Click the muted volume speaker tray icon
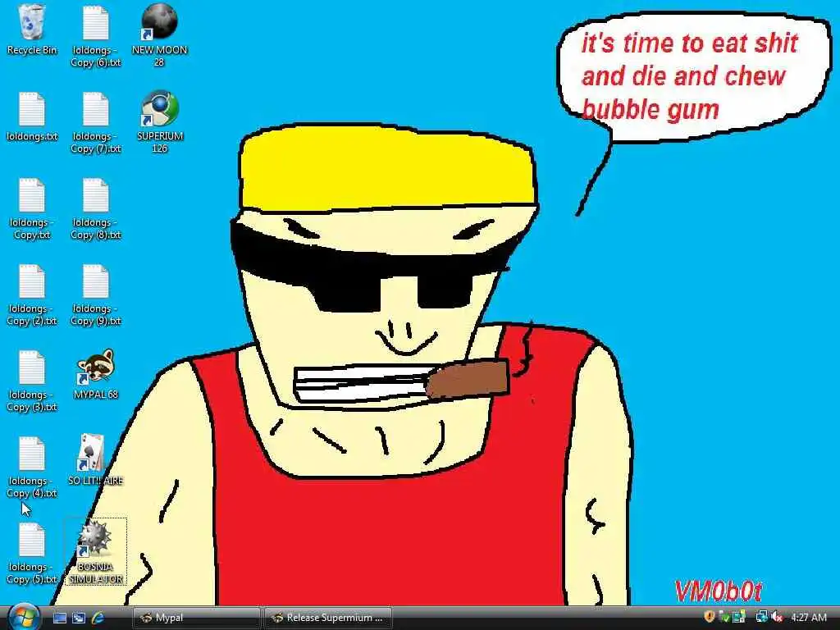This screenshot has width=840, height=630. (x=777, y=617)
